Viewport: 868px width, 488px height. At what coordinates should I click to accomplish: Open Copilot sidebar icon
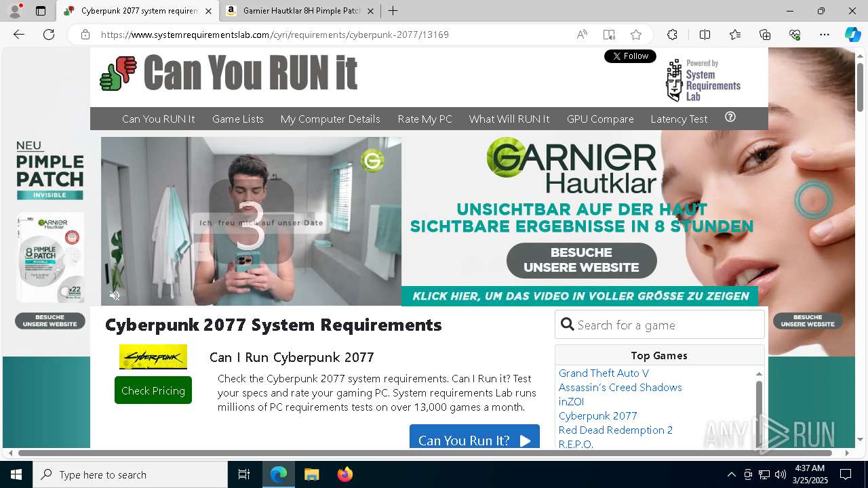click(x=852, y=35)
